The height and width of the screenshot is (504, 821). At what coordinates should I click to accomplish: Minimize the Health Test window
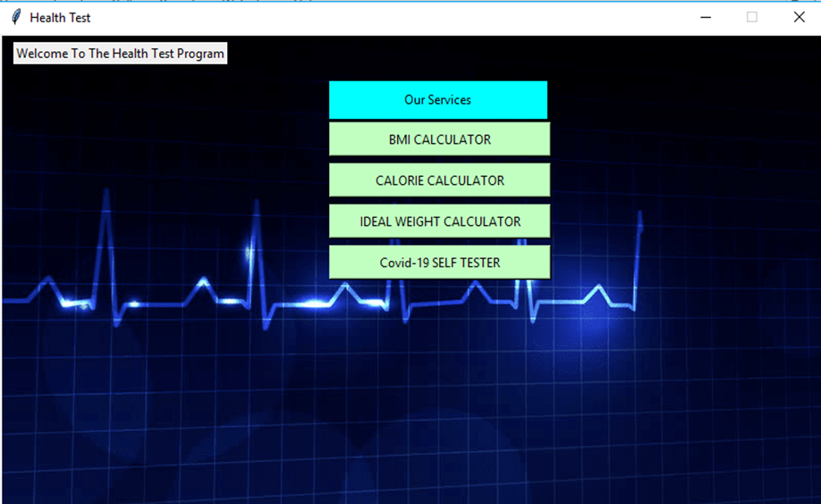pos(706,17)
